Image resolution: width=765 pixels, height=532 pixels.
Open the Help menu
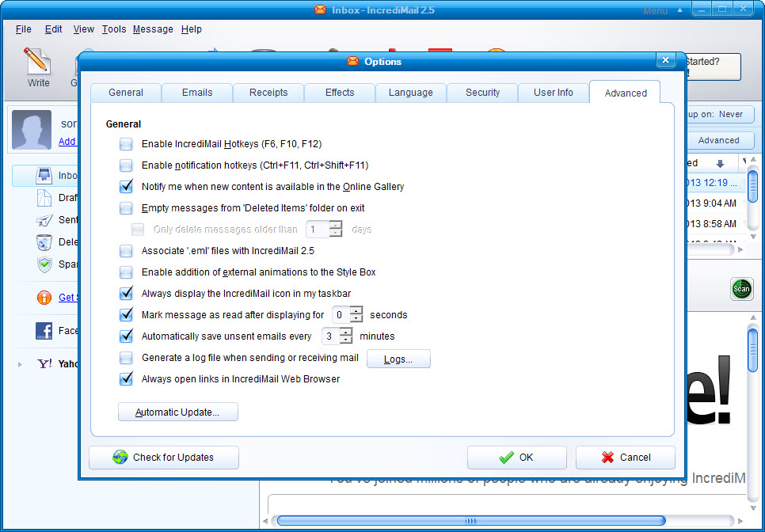[x=192, y=29]
